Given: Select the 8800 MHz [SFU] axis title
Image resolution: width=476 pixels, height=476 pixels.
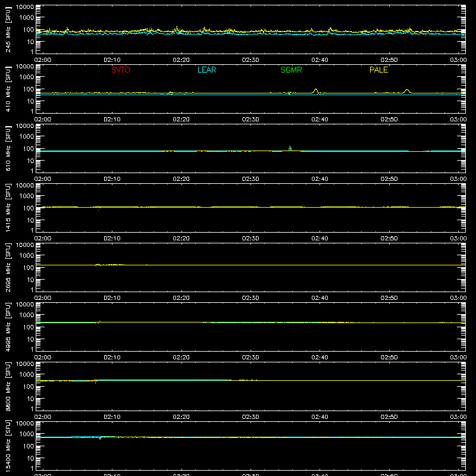Looking at the screenshot, I should tap(8, 387).
